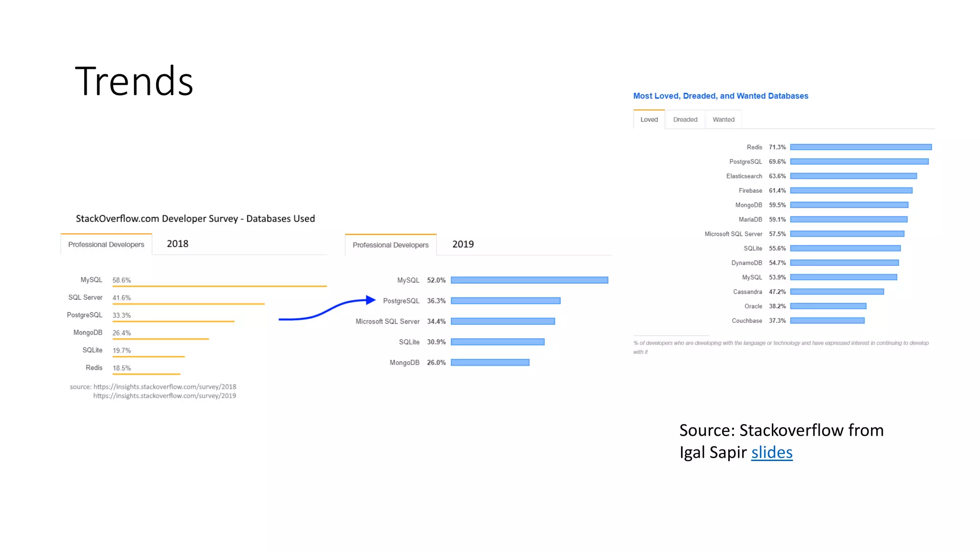The width and height of the screenshot is (980, 551).
Task: Click the 'slides' hyperlink
Action: 771,452
